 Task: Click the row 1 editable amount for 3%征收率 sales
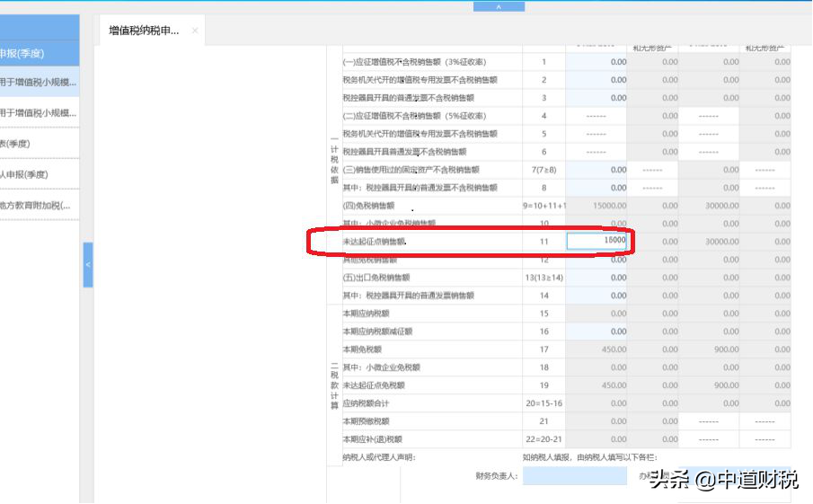[596, 62]
